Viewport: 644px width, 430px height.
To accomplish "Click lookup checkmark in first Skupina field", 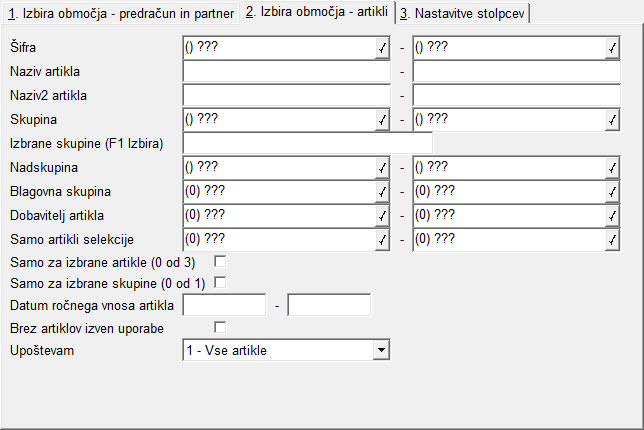I will pyautogui.click(x=382, y=120).
